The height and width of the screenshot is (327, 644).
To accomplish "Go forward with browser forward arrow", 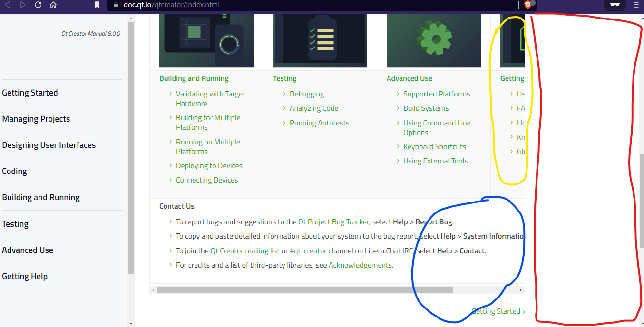I will pos(23,5).
